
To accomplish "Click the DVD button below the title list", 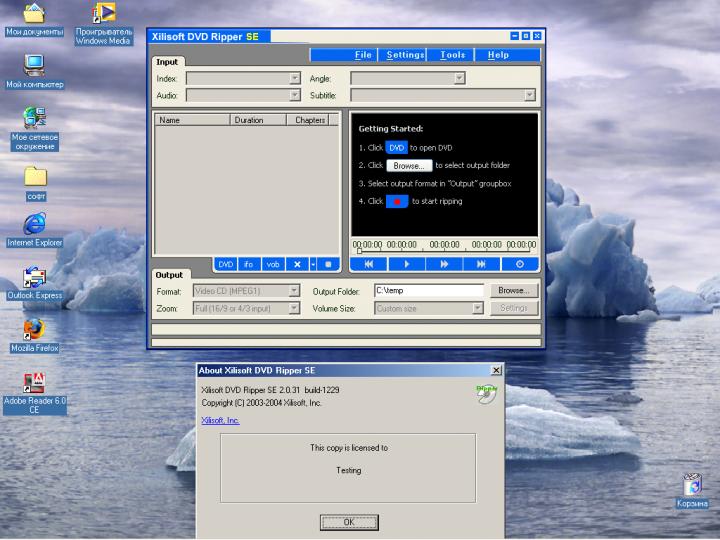I will point(226,264).
